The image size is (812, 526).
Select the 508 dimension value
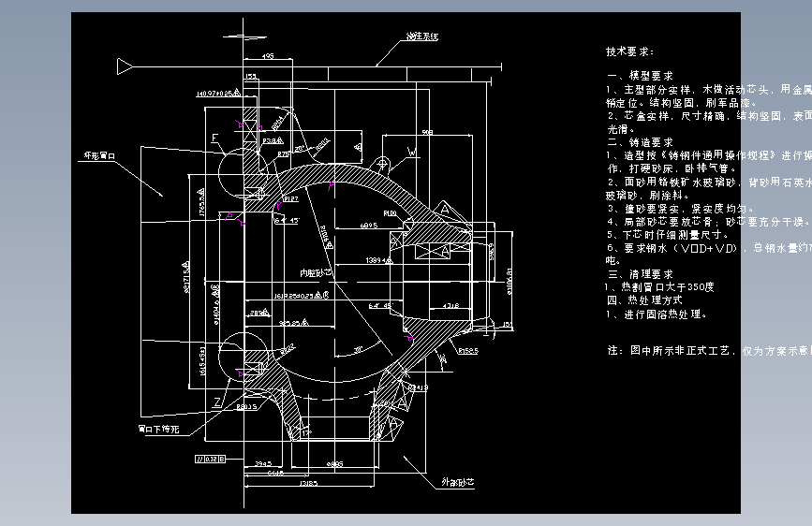click(x=427, y=133)
